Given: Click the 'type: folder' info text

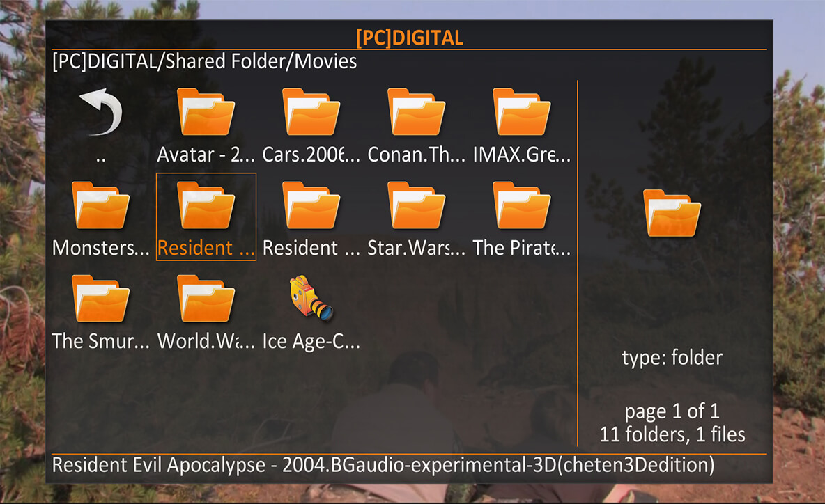Looking at the screenshot, I should point(672,358).
